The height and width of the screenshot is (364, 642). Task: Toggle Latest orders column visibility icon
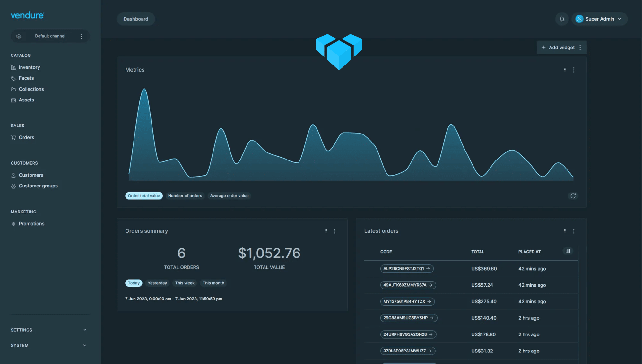[x=568, y=251]
